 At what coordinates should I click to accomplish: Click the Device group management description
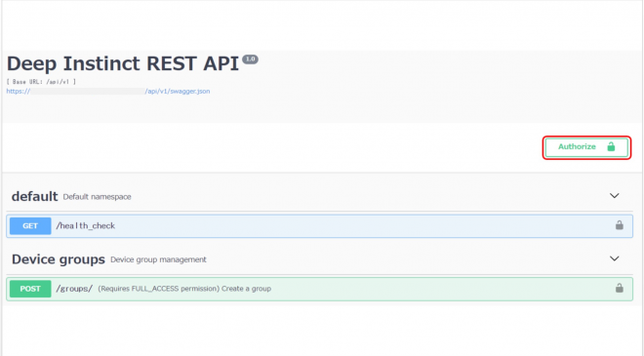point(158,259)
